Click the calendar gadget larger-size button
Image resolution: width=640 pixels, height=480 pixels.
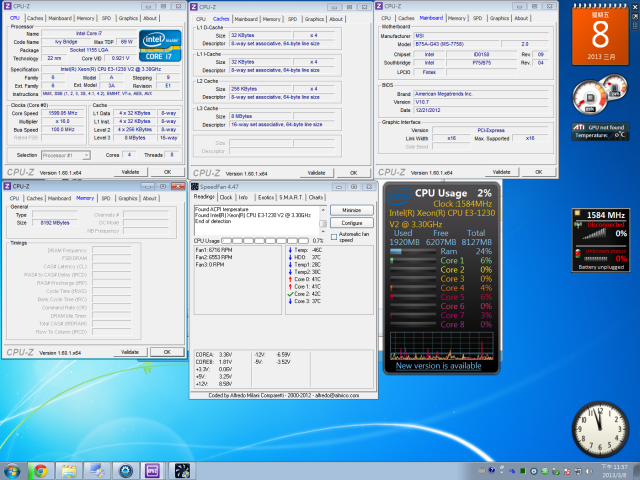(635, 16)
